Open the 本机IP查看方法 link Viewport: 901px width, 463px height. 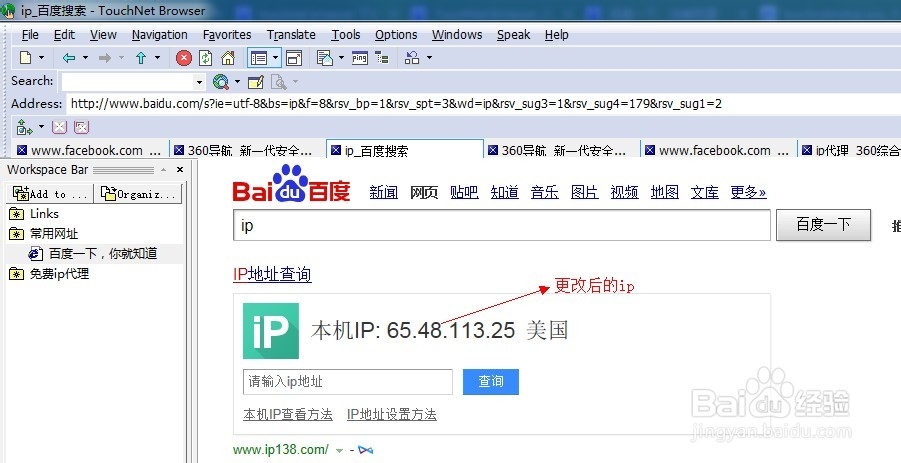287,414
